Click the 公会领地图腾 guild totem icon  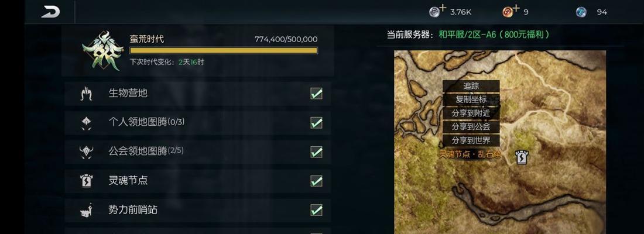pyautogui.click(x=86, y=152)
